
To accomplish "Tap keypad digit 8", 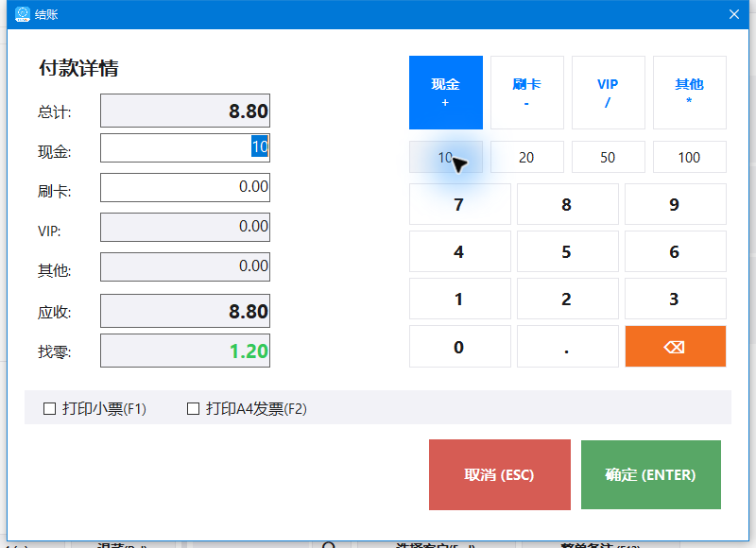I will click(568, 204).
